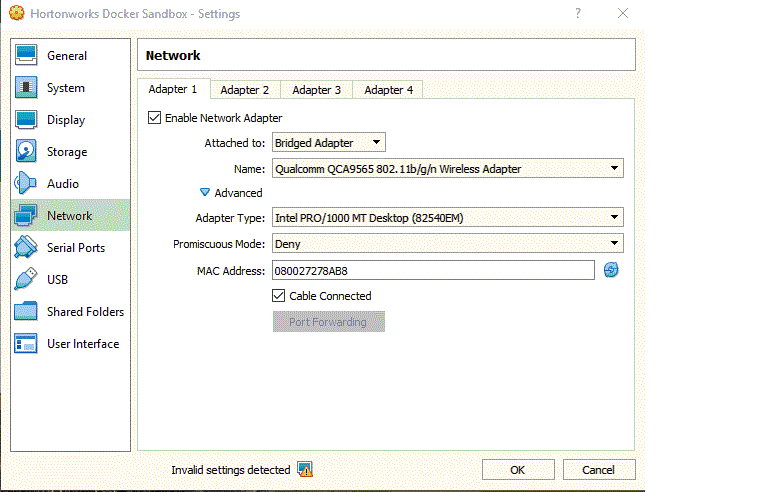Open Display settings screen icon
The image size is (768, 492).
(26, 120)
